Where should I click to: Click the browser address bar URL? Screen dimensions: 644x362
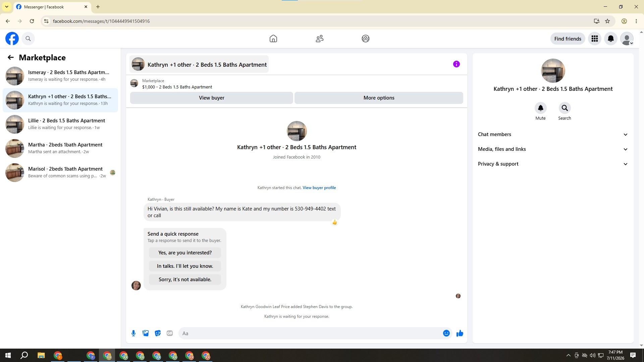[x=101, y=21]
